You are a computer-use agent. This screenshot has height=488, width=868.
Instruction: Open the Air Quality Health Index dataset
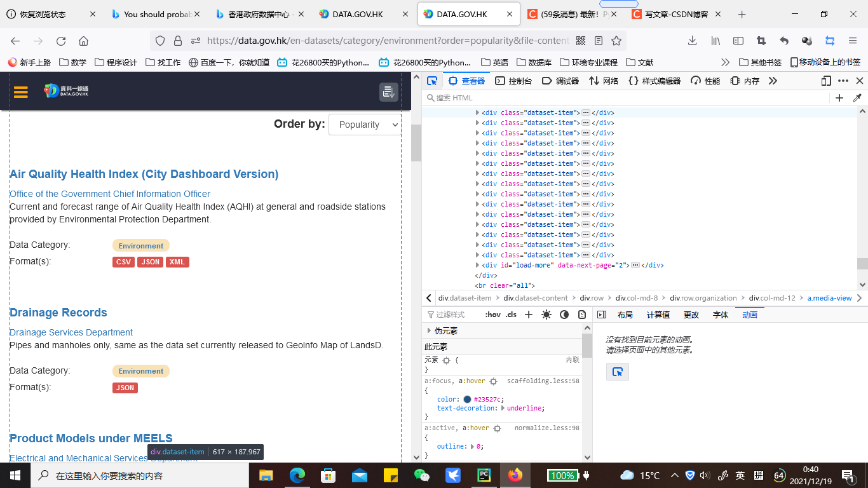point(144,173)
